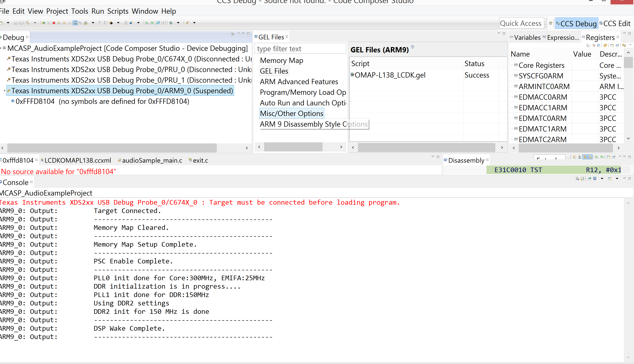Select Memory Map in GEL Files list
This screenshot has width=634, height=364.
pos(281,61)
